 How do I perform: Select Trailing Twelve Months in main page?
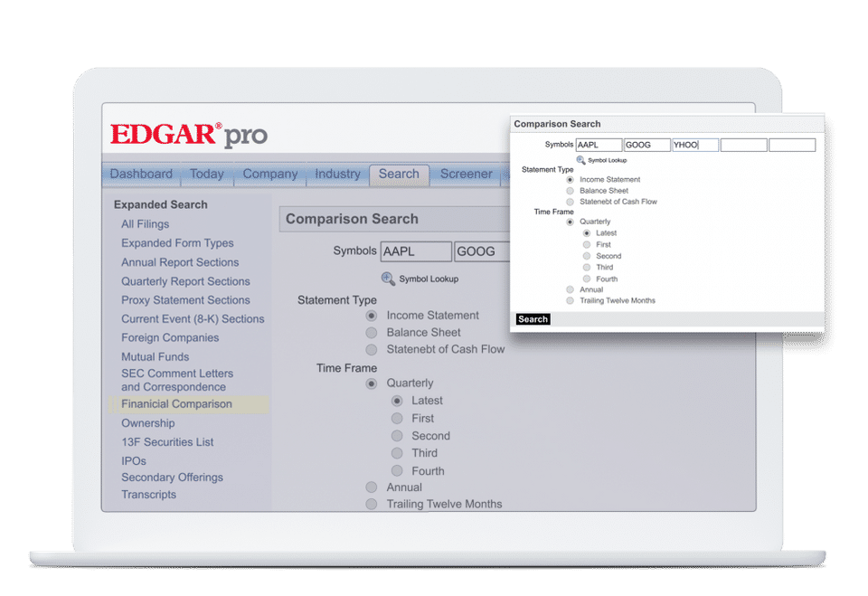pos(372,504)
